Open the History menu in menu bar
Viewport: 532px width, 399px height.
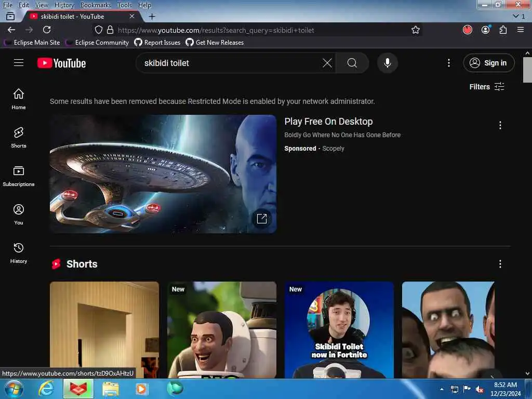coord(64,5)
